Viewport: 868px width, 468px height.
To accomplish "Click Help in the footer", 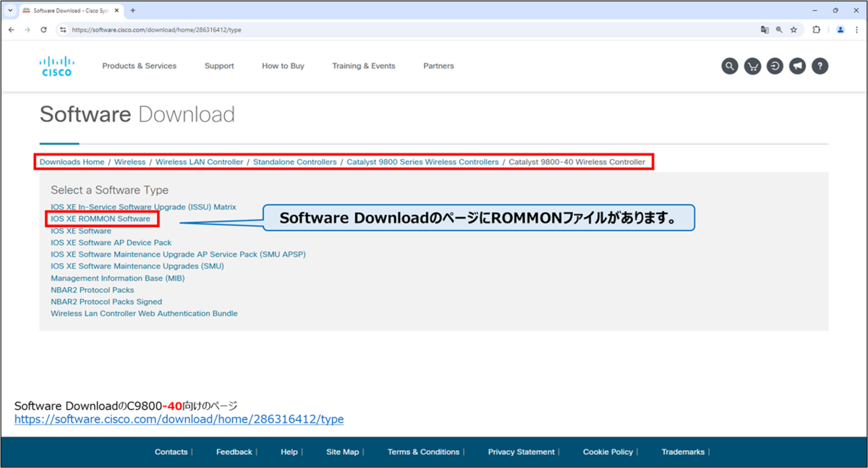I will (x=289, y=452).
